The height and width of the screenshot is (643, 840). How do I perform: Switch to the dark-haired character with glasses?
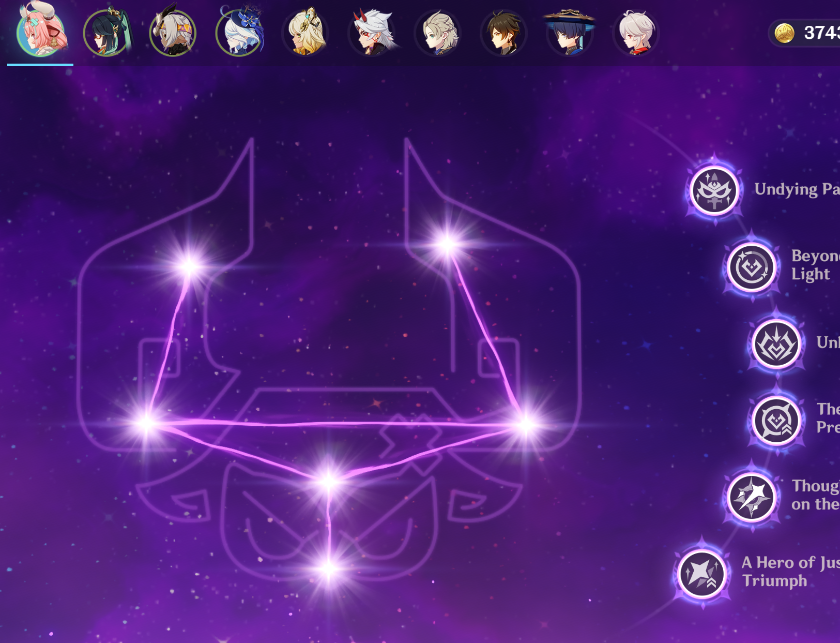point(106,33)
